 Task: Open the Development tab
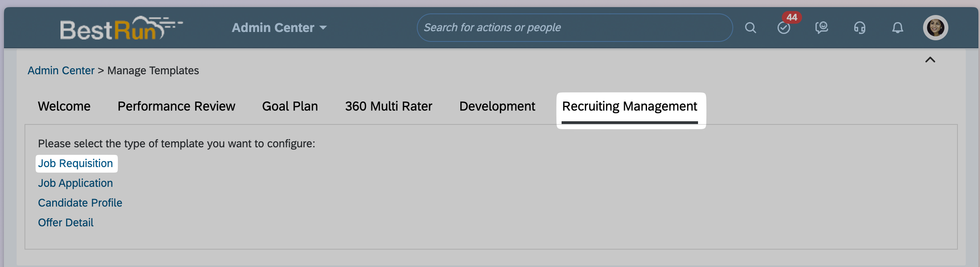coord(497,106)
